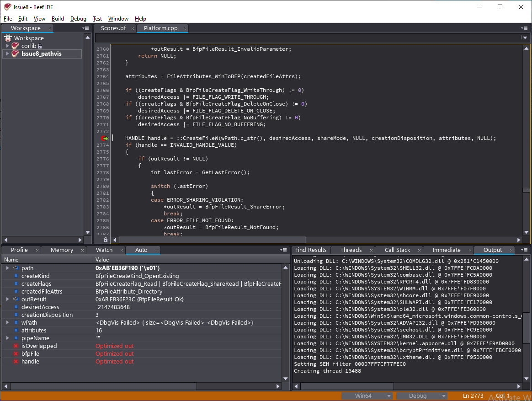This screenshot has width=532, height=401.
Task: Click the blue variable icon beside pipeName
Action: [16, 338]
